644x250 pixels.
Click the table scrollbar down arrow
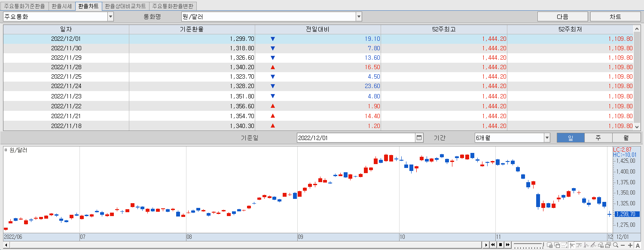pos(637,127)
